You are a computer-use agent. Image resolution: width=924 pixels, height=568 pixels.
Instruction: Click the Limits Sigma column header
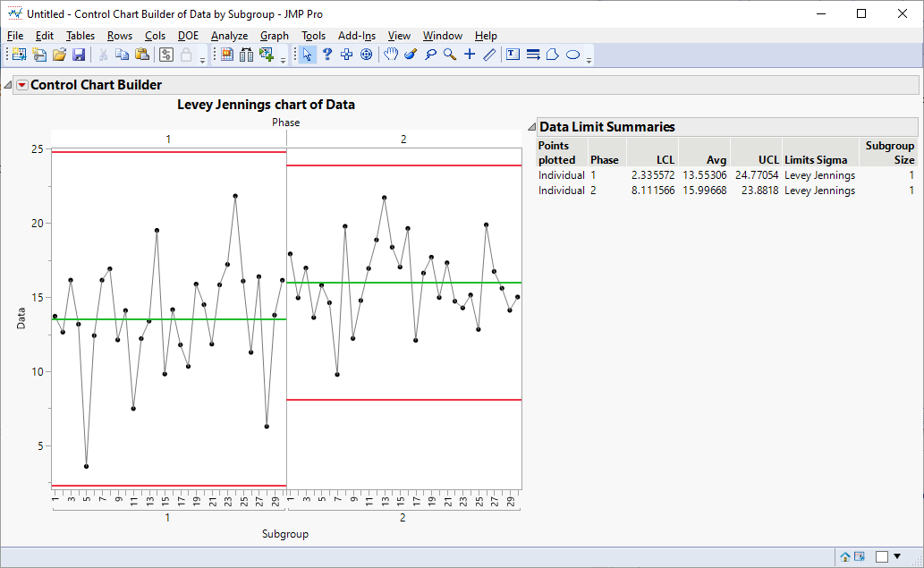point(816,160)
